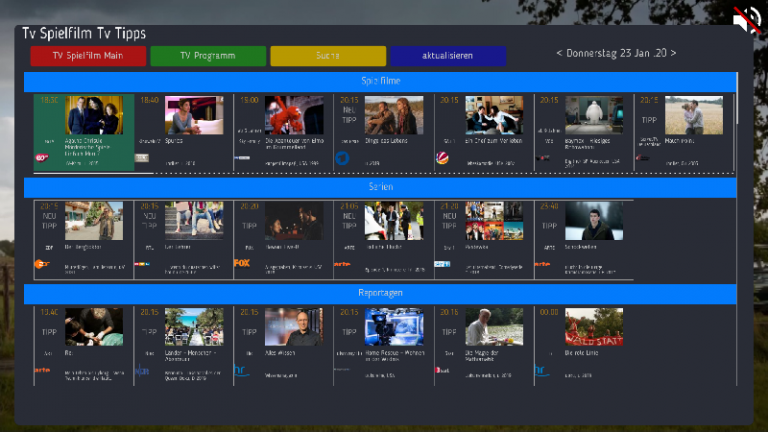Viewport: 768px width, 432px height.
Task: Click the arte logo under 23:05 series
Action: click(x=342, y=264)
